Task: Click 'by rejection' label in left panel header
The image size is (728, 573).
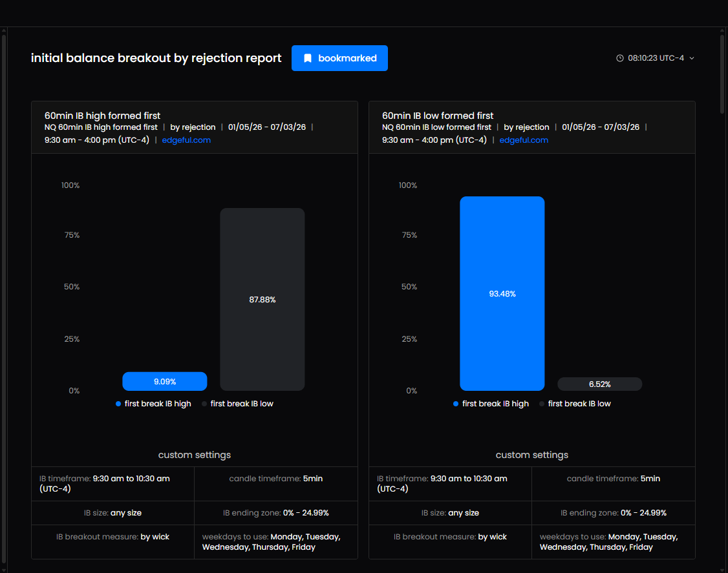Action: click(193, 127)
